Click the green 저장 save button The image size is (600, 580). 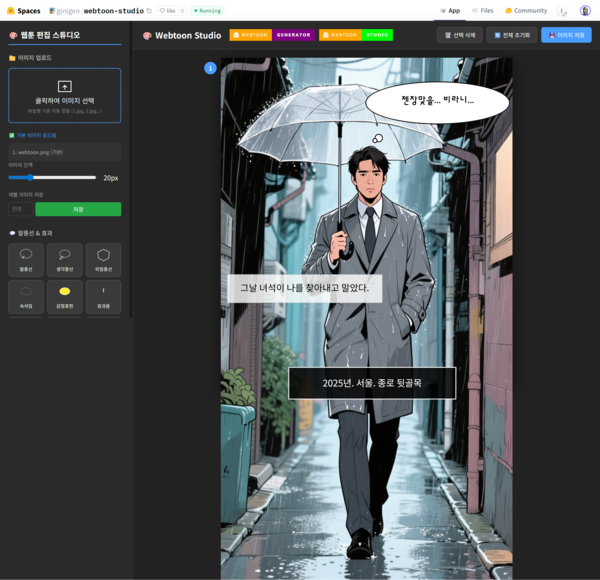pos(78,209)
